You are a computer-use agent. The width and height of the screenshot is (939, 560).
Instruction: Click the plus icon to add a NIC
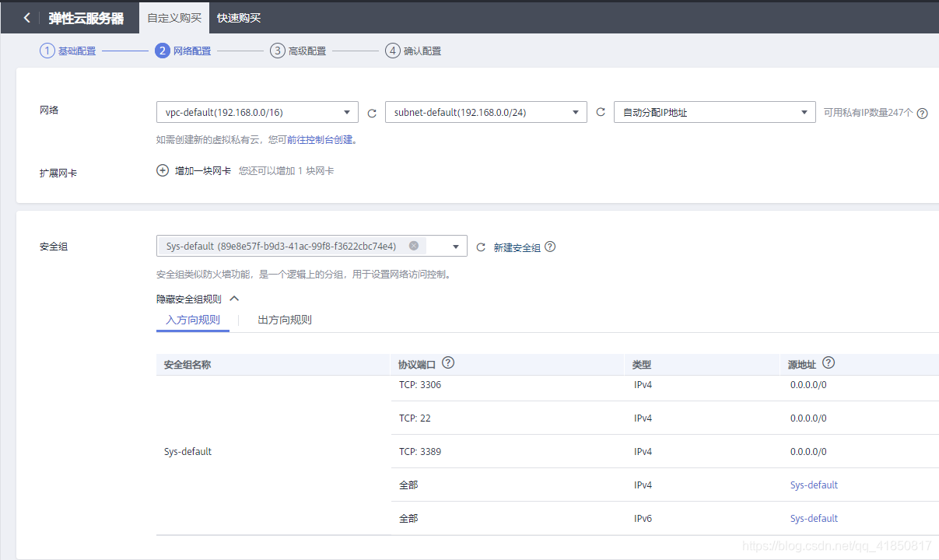click(163, 170)
